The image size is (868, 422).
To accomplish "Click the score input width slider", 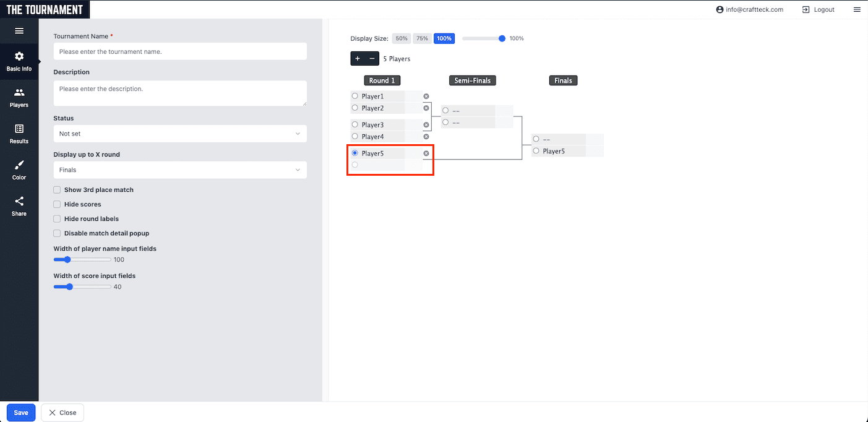I will (x=82, y=286).
